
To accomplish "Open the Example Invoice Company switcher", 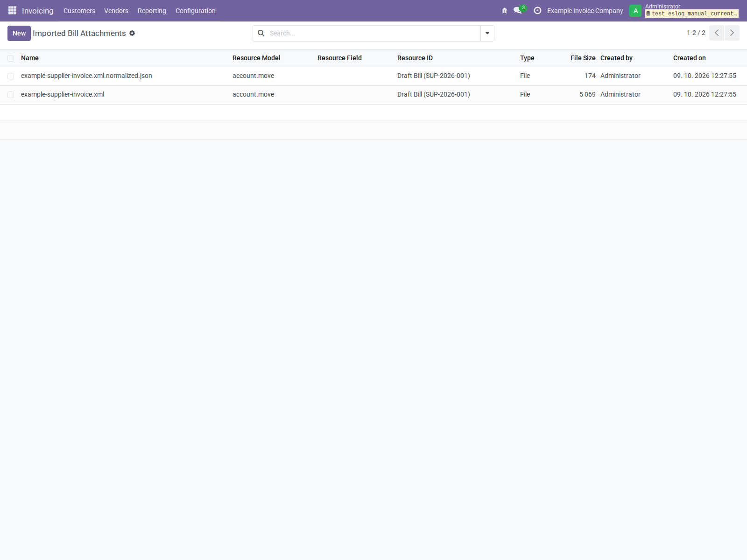I will [585, 11].
